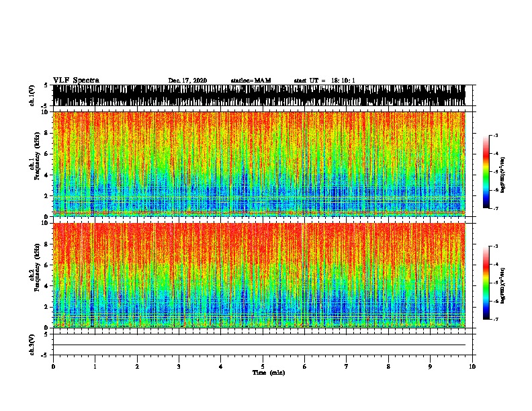532x411 pixels.
Task: Click the ch.1 spectrogram color scale bar
Action: point(486,172)
